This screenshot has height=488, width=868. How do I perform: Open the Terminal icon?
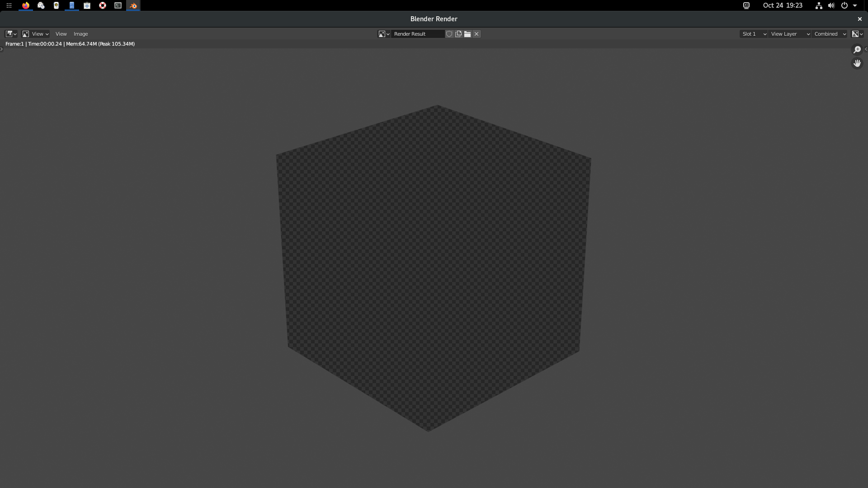pos(118,5)
